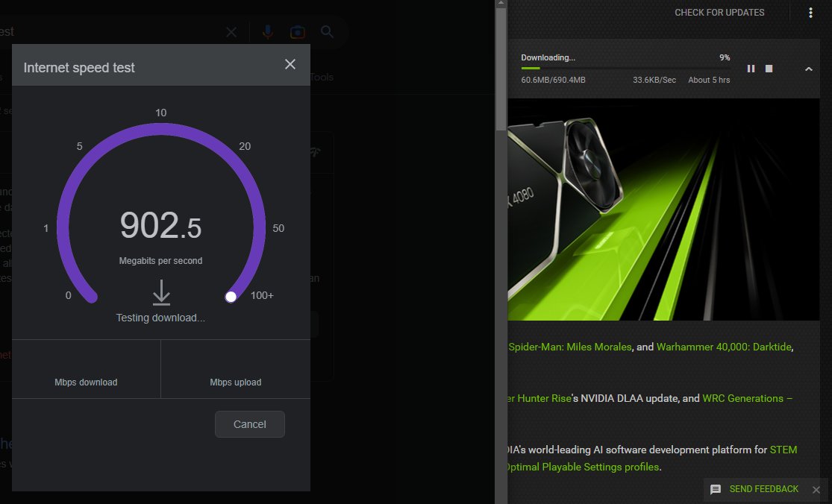
Task: Click the 'Mbps upload' result cell
Action: pos(236,369)
